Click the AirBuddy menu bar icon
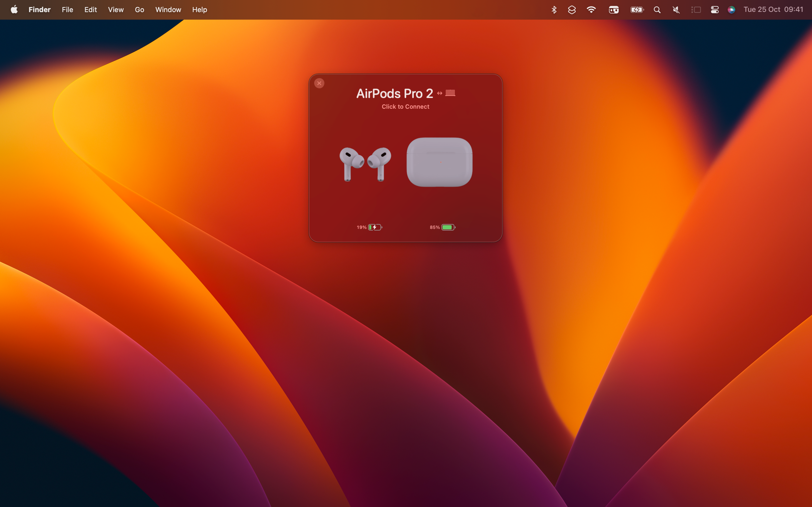Viewport: 812px width, 507px height. (614, 10)
